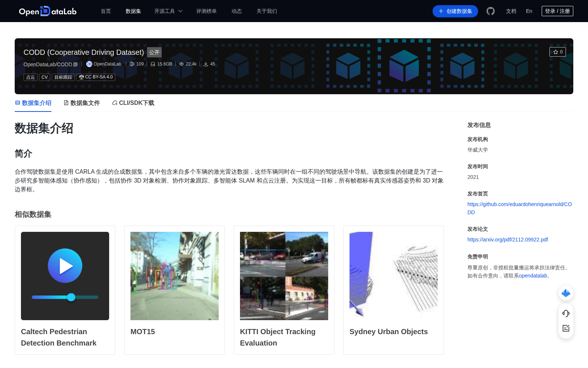Screen dimensions: 588x368
Task: Click the 创建数据集 button
Action: [x=455, y=11]
